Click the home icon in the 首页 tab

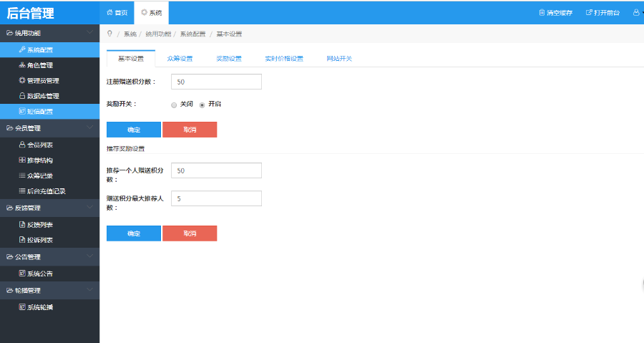pyautogui.click(x=109, y=13)
